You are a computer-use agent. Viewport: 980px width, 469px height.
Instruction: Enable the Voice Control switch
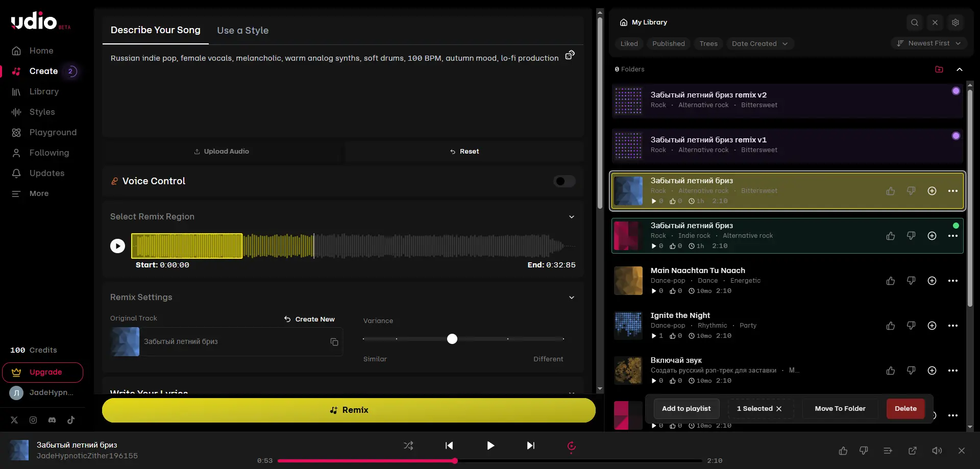(x=565, y=181)
